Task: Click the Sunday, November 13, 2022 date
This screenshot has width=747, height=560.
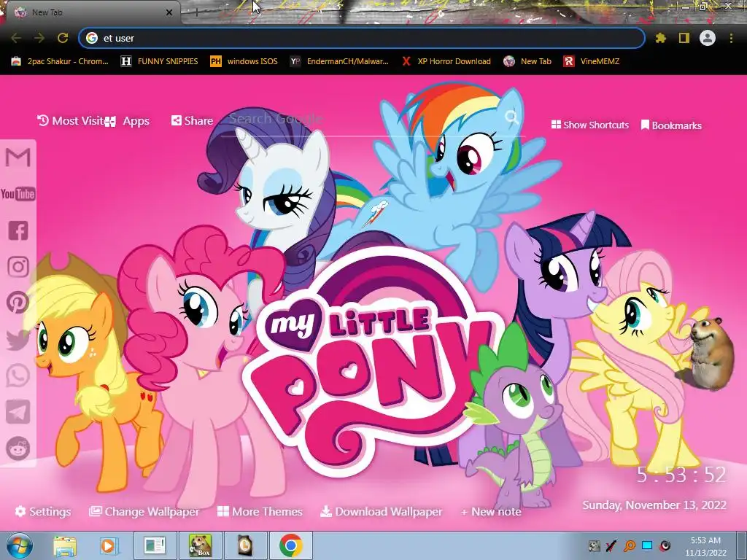Action: point(654,505)
